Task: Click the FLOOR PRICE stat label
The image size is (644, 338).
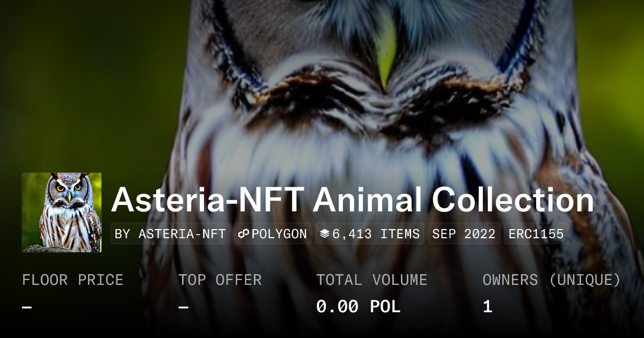Action: (73, 280)
